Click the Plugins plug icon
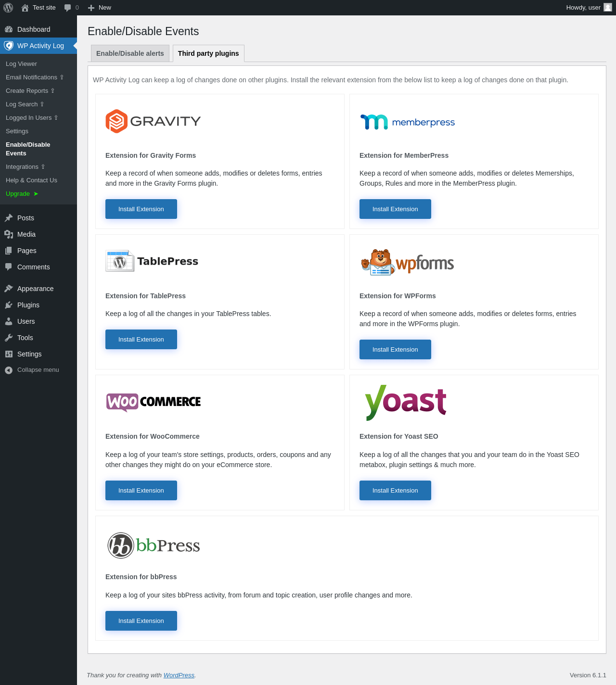The height and width of the screenshot is (685, 616). pos(9,305)
